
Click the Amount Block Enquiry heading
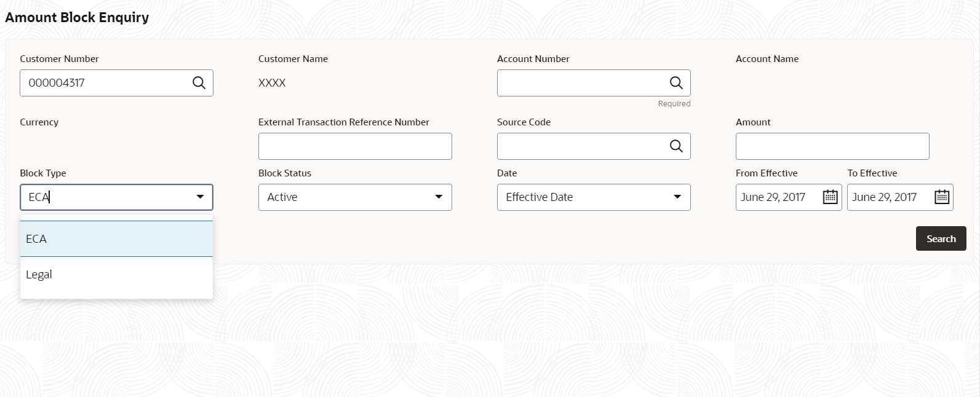[77, 17]
